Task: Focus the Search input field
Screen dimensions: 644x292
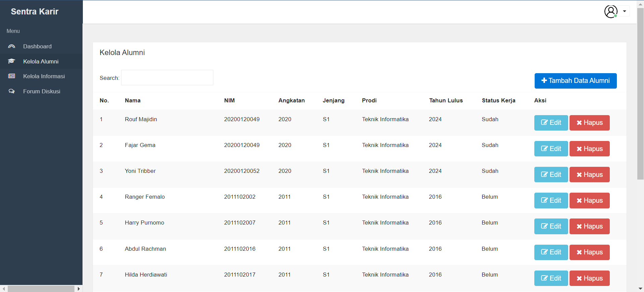Action: 167,78
